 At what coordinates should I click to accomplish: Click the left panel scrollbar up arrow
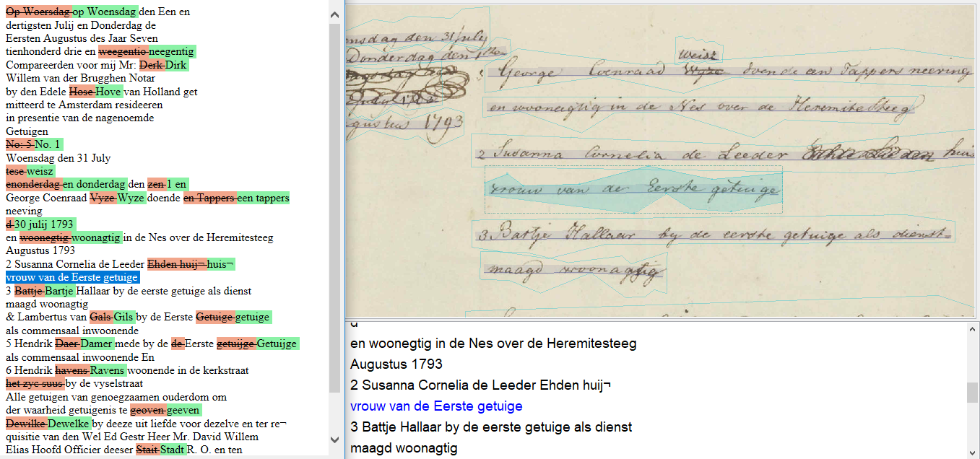(334, 13)
